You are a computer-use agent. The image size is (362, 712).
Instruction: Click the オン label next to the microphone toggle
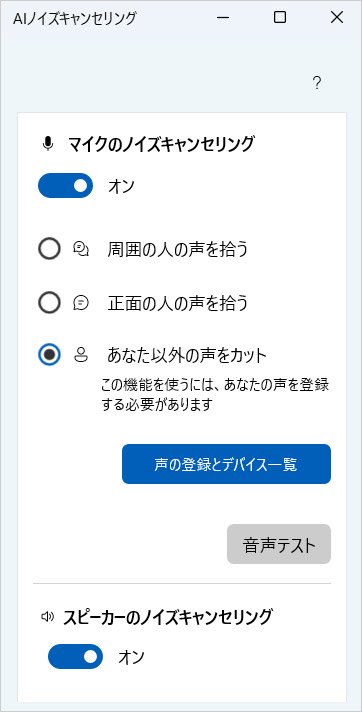point(122,186)
